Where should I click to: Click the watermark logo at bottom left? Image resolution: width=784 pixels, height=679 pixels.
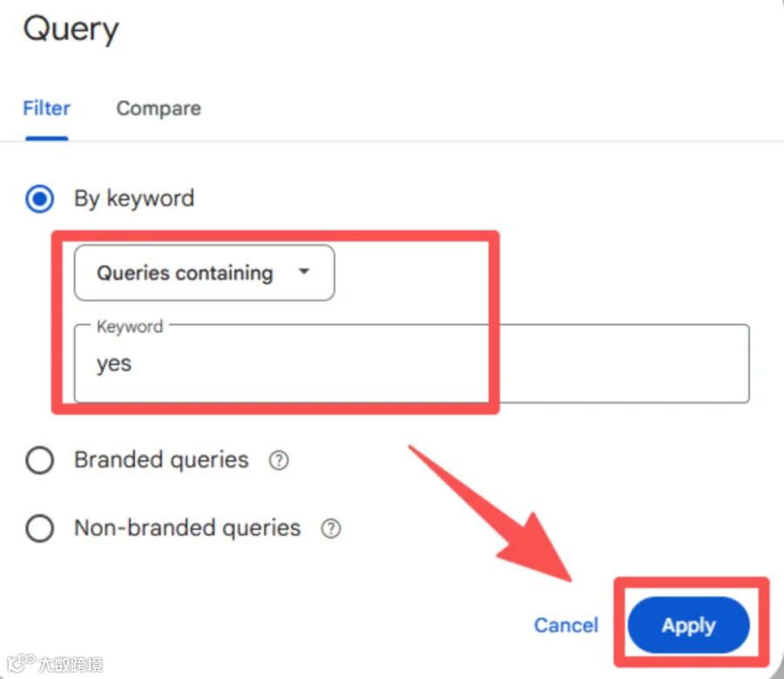(55, 663)
